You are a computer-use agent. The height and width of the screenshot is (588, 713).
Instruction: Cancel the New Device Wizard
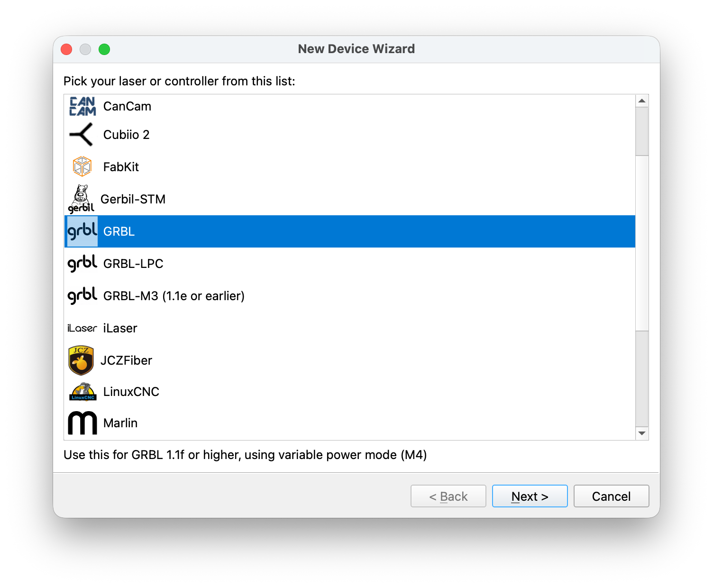pos(611,496)
